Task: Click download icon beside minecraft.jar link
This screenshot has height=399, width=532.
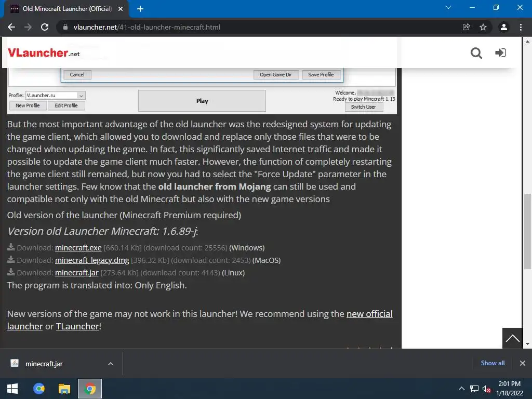Action: pyautogui.click(x=11, y=272)
